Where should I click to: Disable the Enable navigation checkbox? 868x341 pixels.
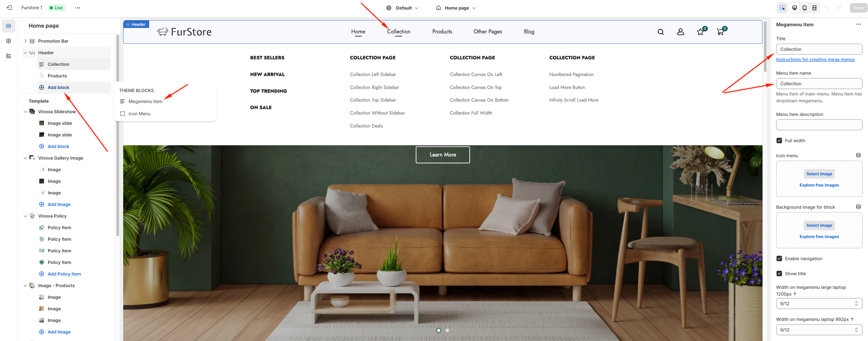pyautogui.click(x=779, y=259)
